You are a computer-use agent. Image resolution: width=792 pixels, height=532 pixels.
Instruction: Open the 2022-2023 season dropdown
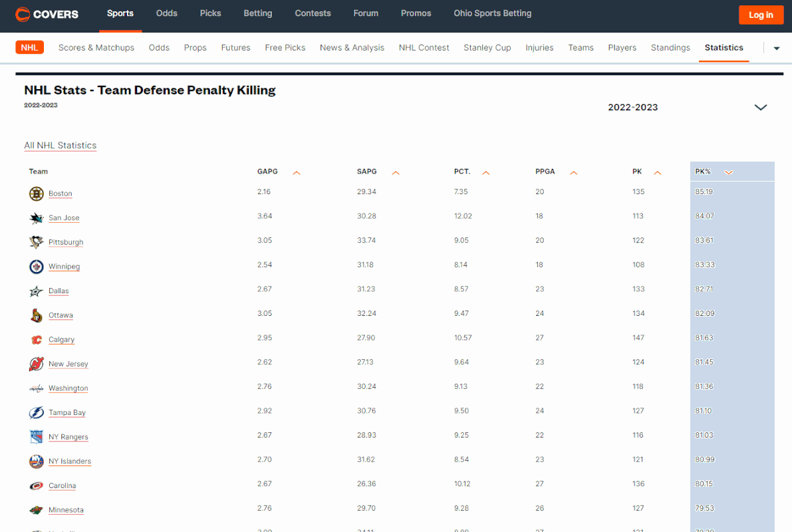[688, 107]
